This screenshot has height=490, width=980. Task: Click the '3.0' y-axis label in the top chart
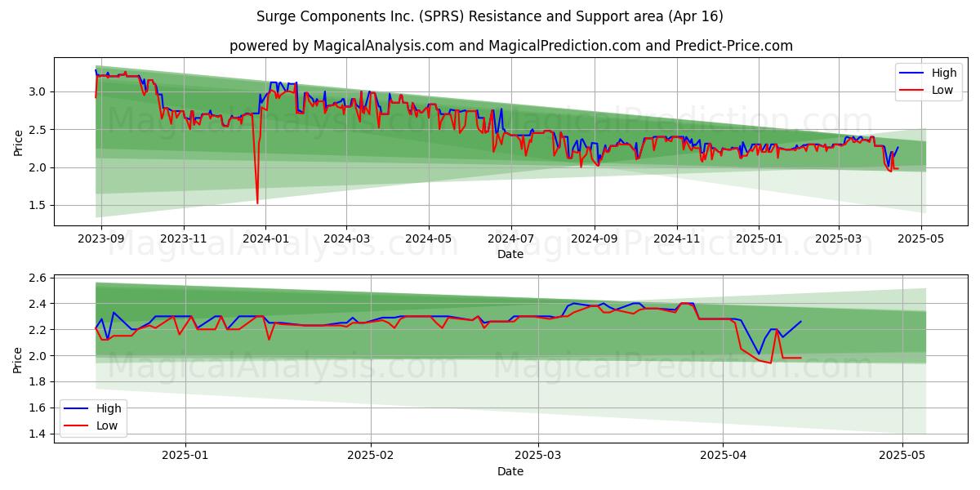pos(38,91)
